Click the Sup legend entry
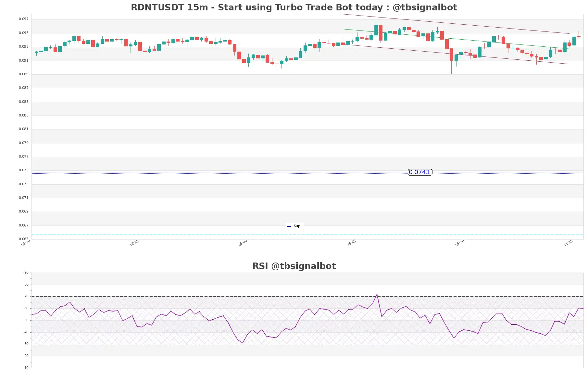This screenshot has width=588, height=392. (x=294, y=226)
